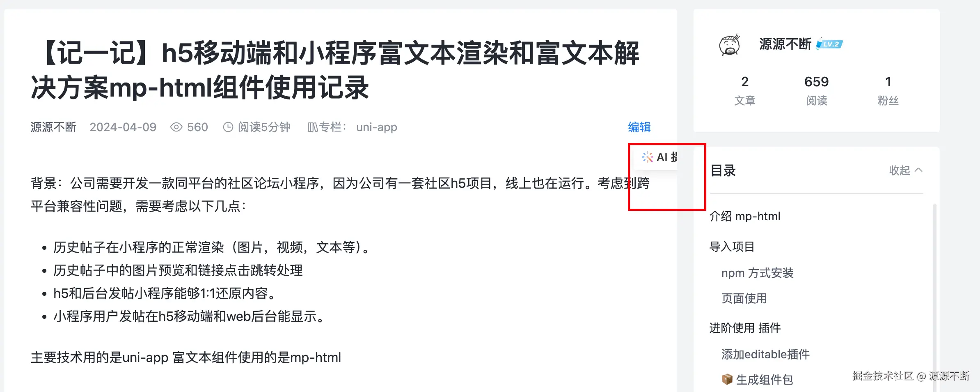Image resolution: width=980 pixels, height=392 pixels.
Task: Open the 编辑 edit link
Action: (639, 127)
